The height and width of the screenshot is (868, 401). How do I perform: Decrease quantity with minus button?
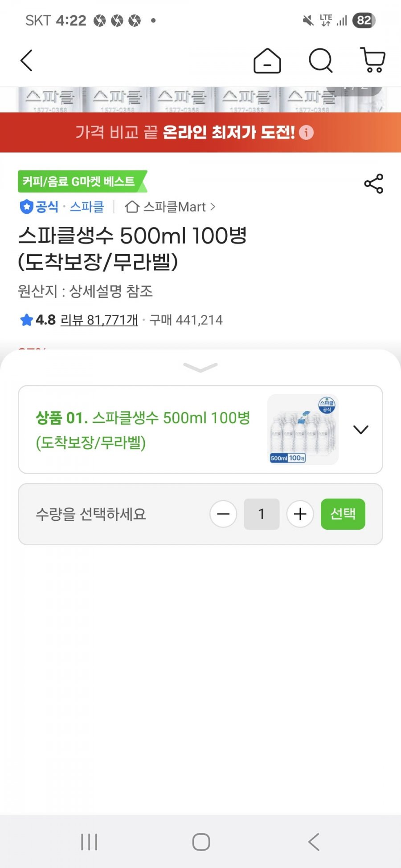223,514
